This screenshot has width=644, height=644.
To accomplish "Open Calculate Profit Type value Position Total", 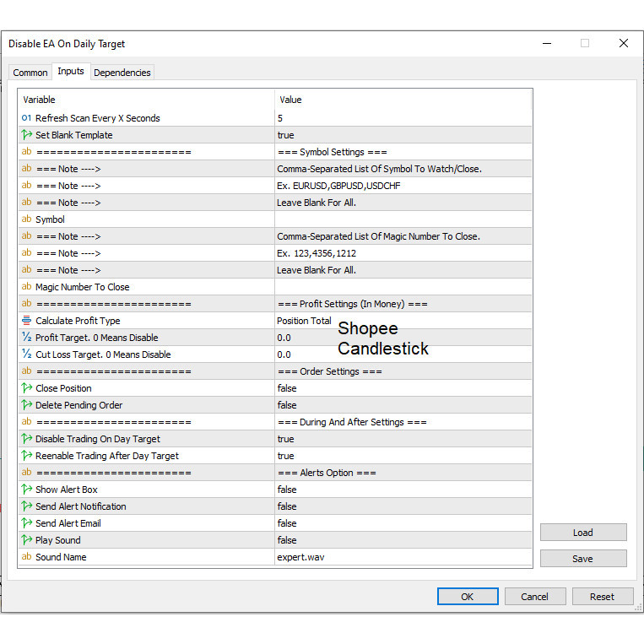I will coord(304,321).
